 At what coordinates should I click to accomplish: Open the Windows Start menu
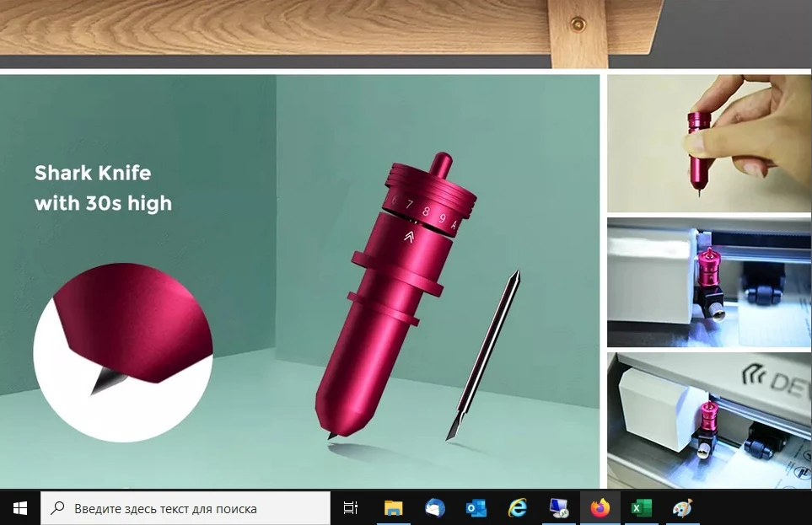pos(19,508)
